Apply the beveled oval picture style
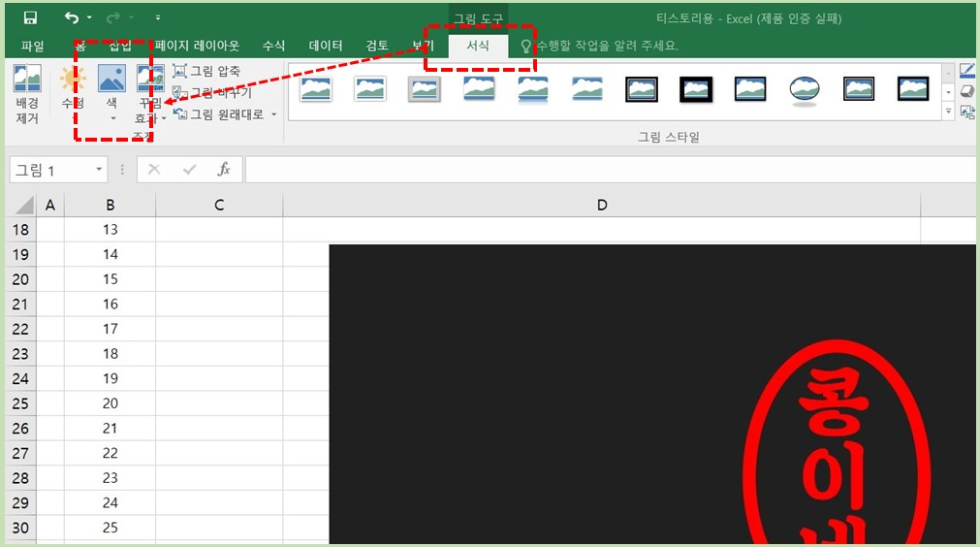The height and width of the screenshot is (547, 980). point(805,90)
